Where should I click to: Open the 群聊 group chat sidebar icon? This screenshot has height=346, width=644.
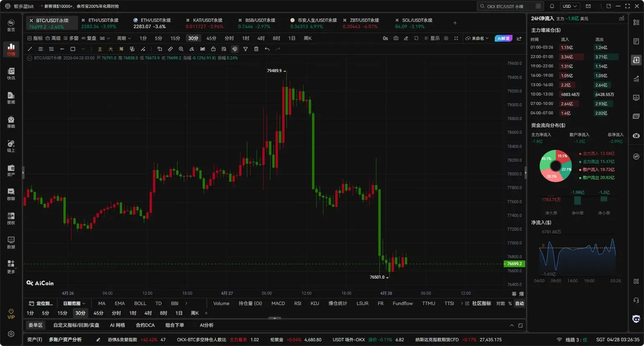click(11, 194)
